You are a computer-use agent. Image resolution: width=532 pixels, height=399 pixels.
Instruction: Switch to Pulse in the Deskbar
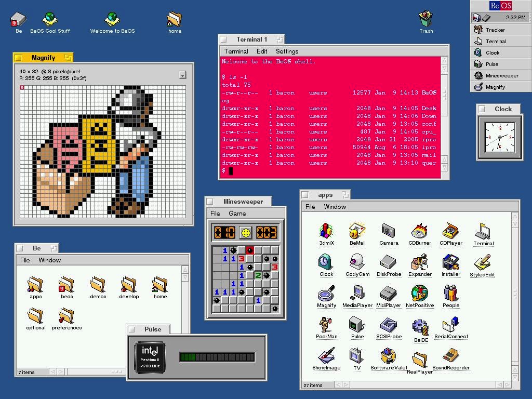tap(501, 64)
